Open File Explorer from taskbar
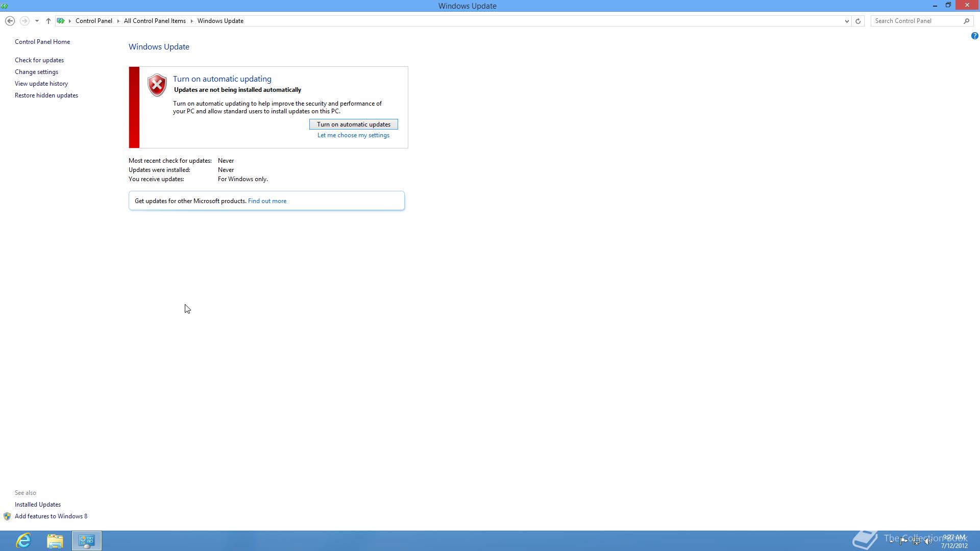This screenshot has height=551, width=980. click(x=55, y=541)
